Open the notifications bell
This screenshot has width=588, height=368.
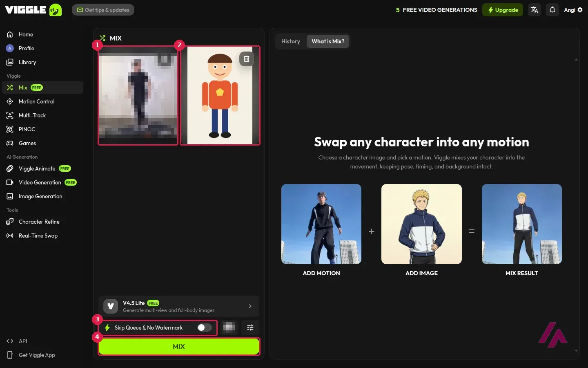click(552, 10)
